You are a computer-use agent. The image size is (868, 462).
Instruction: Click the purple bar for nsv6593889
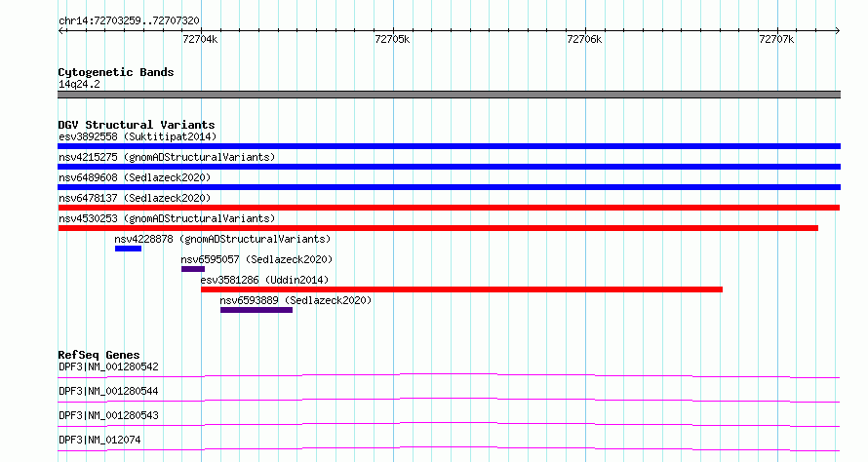(256, 310)
